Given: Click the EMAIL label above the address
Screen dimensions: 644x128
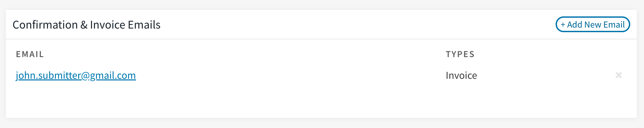Looking at the screenshot, I should tap(30, 54).
